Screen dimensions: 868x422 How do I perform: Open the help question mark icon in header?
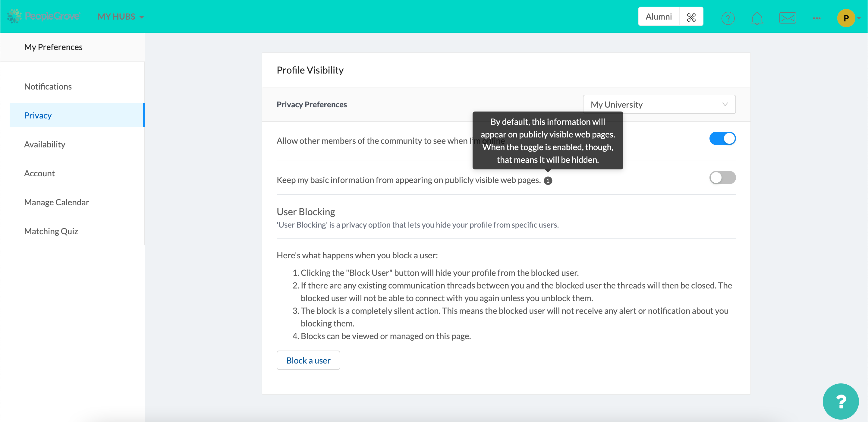coord(728,18)
